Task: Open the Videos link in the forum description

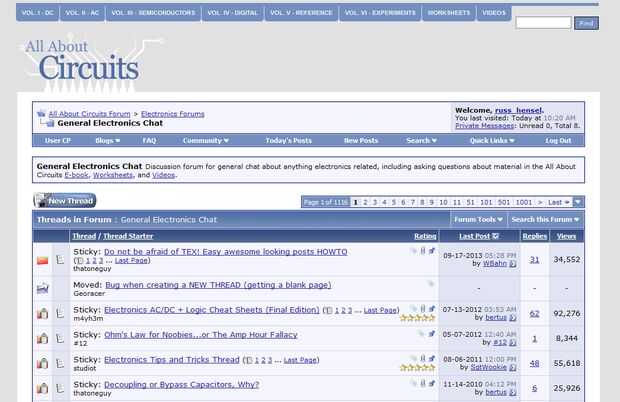Action: (x=163, y=175)
